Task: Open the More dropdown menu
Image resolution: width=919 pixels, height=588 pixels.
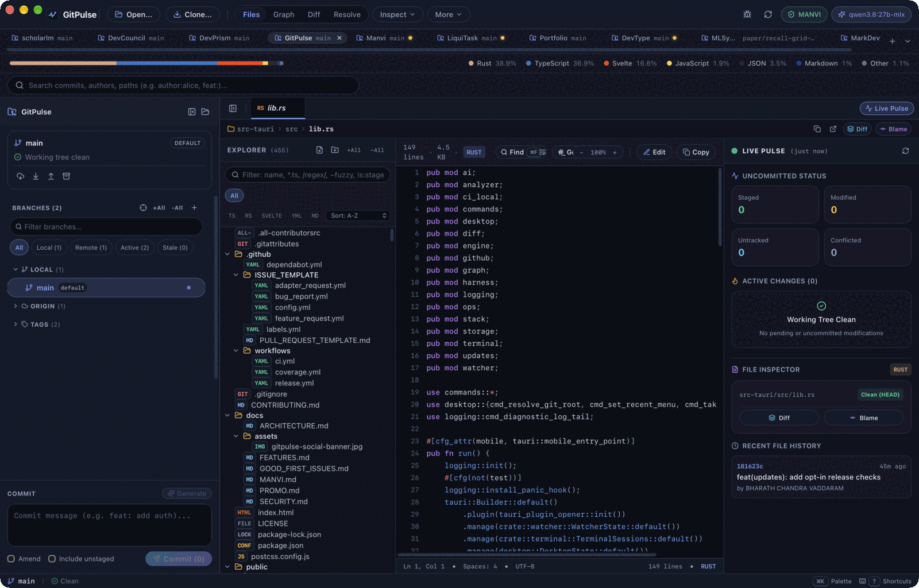Action: [448, 14]
